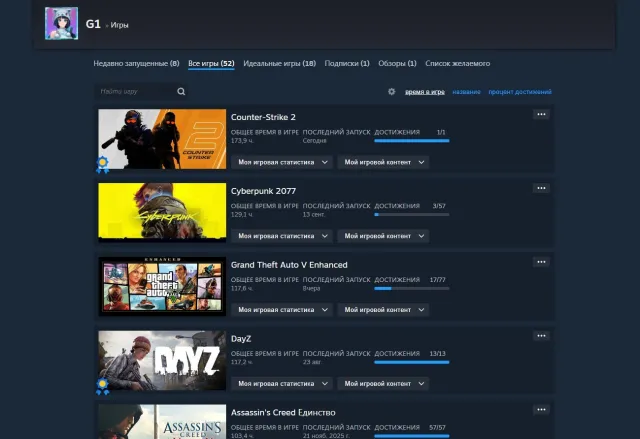This screenshot has height=439, width=640.
Task: Open the three-dot menu for DayZ
Action: 541,336
